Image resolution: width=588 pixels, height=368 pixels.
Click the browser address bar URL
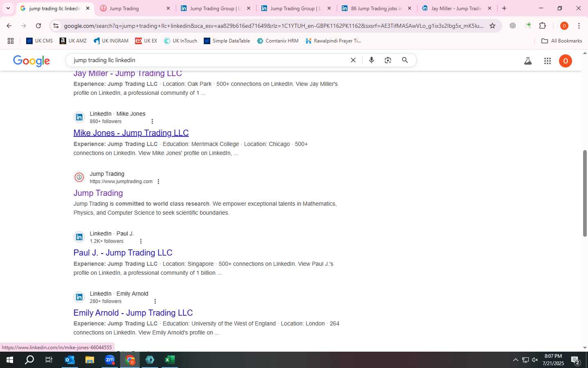(x=274, y=26)
